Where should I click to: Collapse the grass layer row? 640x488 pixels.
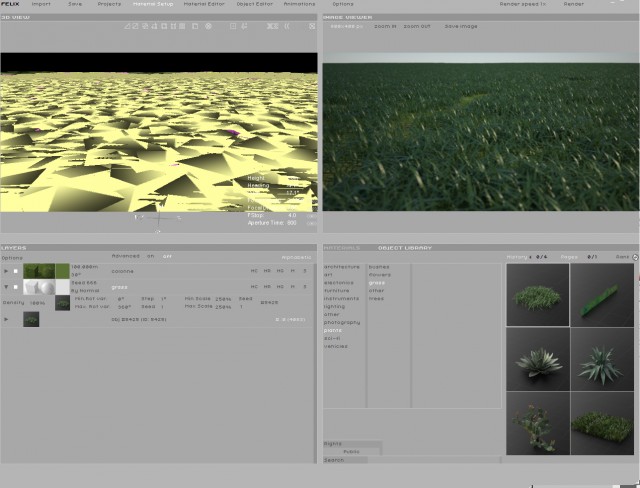pos(6,287)
